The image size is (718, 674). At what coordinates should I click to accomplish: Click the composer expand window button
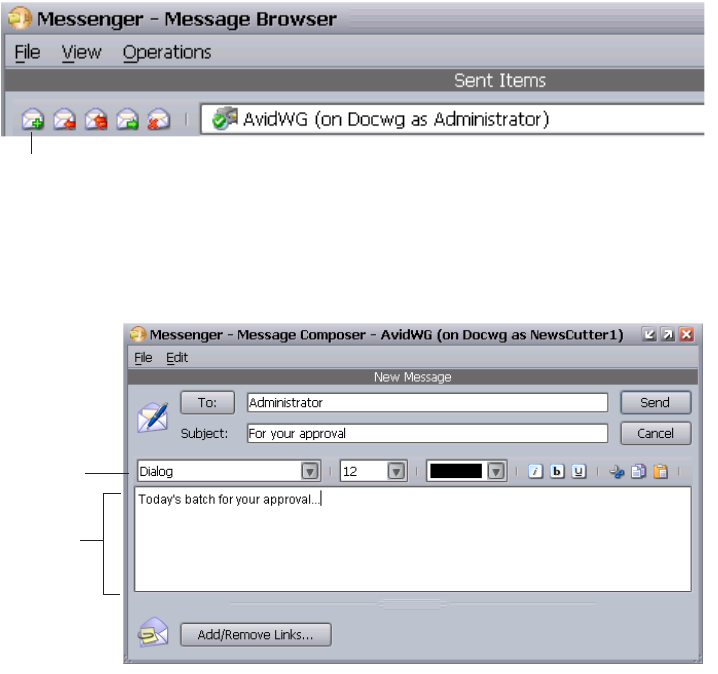coord(668,334)
